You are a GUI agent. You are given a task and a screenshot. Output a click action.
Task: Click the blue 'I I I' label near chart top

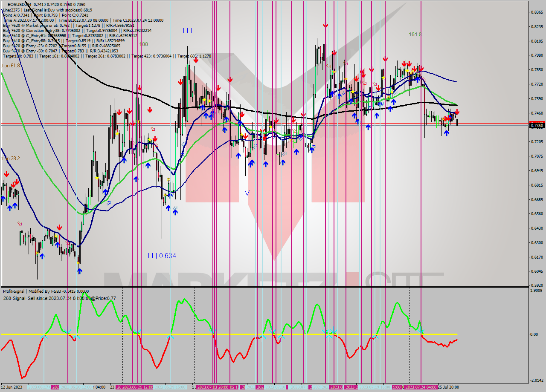pyautogui.click(x=187, y=31)
